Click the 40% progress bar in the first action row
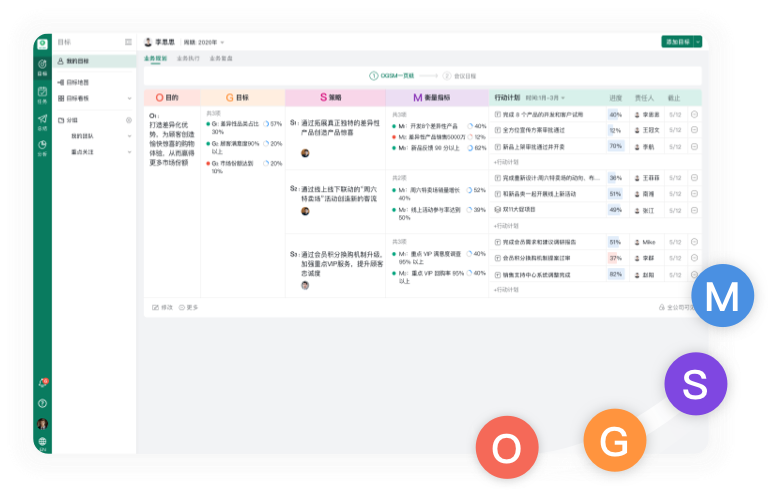 click(x=615, y=115)
